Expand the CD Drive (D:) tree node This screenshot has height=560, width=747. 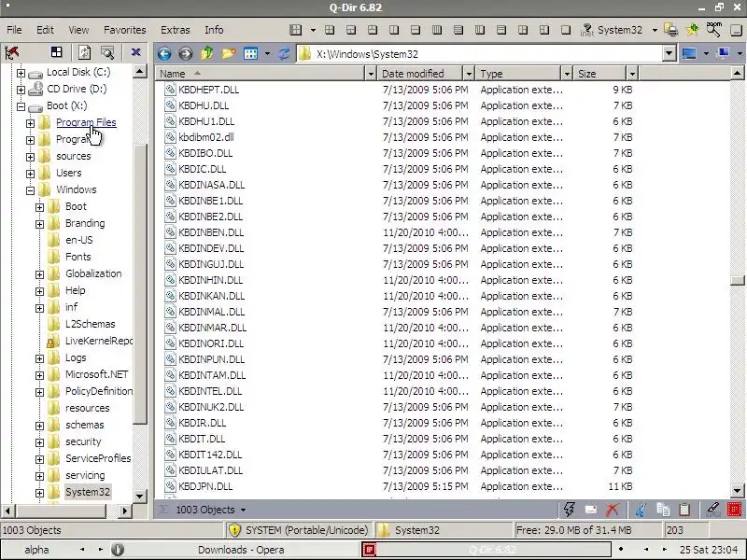(21, 90)
